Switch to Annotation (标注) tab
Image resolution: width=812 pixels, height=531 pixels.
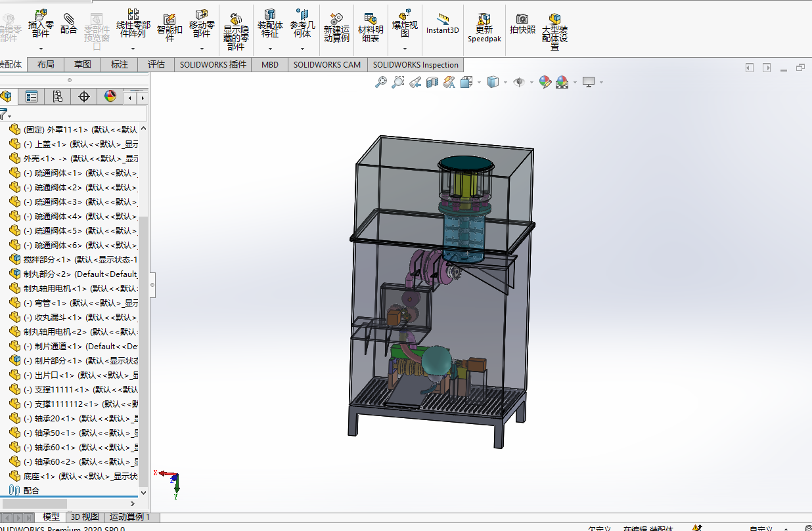pos(120,64)
